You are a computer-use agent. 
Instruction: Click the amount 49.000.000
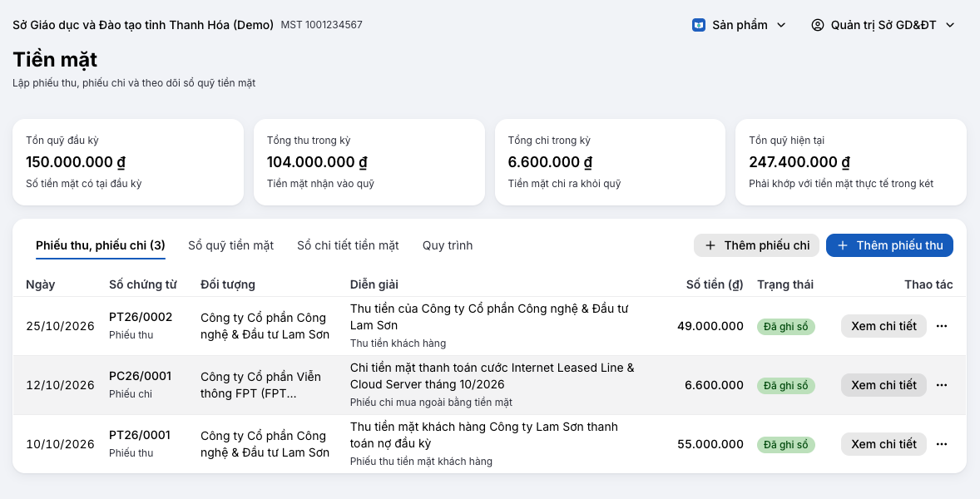[710, 326]
